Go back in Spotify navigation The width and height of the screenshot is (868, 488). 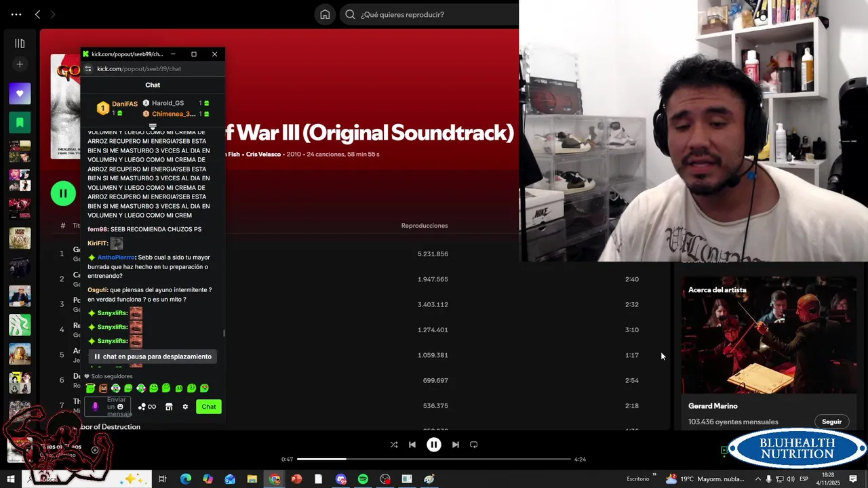37,14
